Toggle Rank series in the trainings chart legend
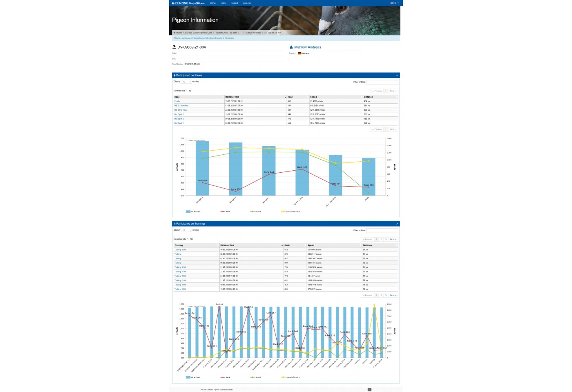Screen dimensions: 572x392 tap(226, 377)
